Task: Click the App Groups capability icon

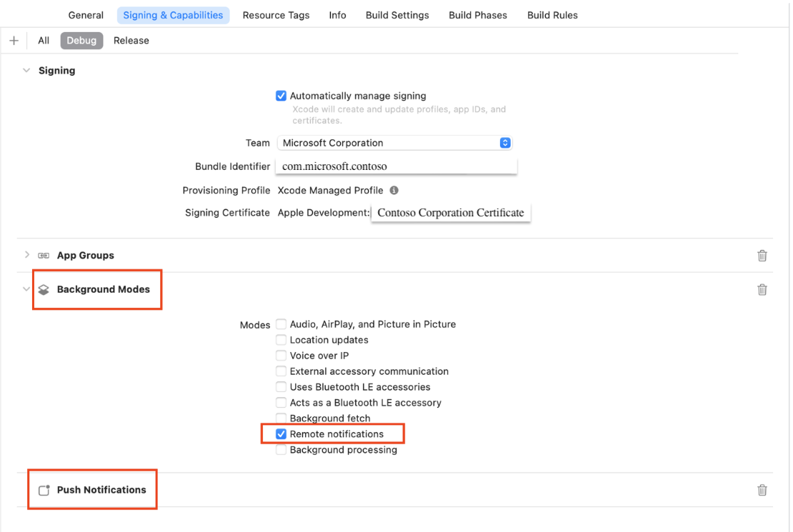Action: click(x=44, y=255)
